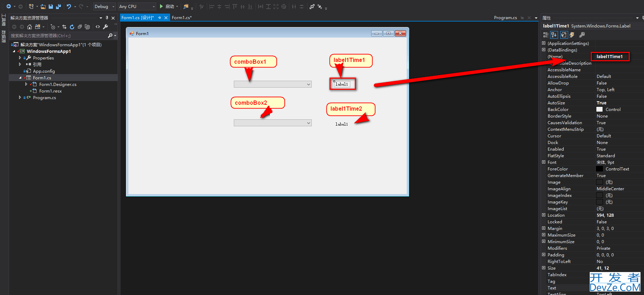Collapse the WindowsFormsApp1 project node
This screenshot has width=644, height=295.
click(14, 51)
